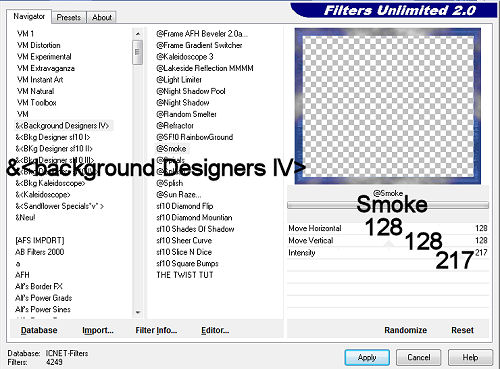Select VM Extravaganza filter group
This screenshot has width=500, height=369.
46,68
